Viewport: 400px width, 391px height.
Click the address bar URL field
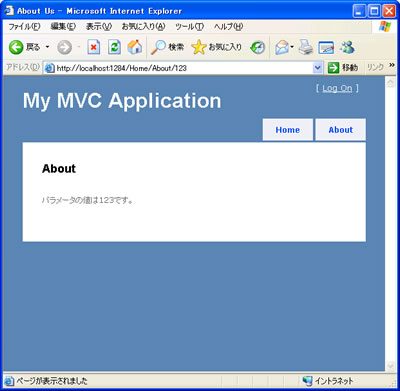click(x=183, y=68)
